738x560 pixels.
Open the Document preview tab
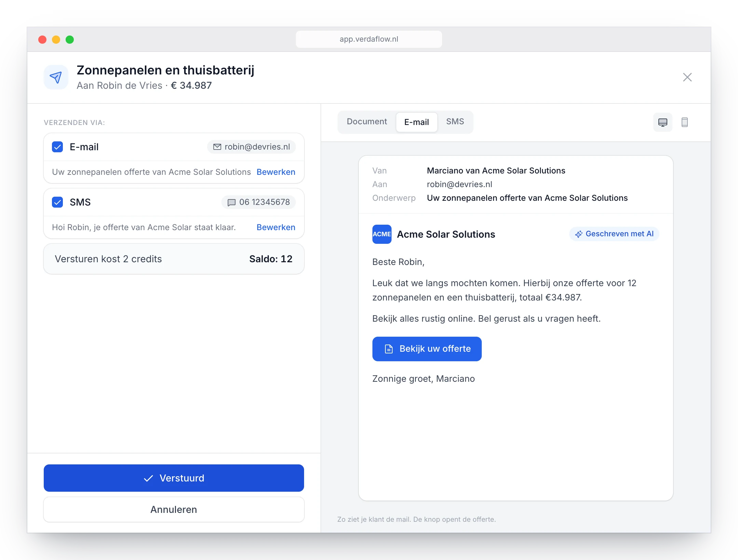[x=367, y=122]
